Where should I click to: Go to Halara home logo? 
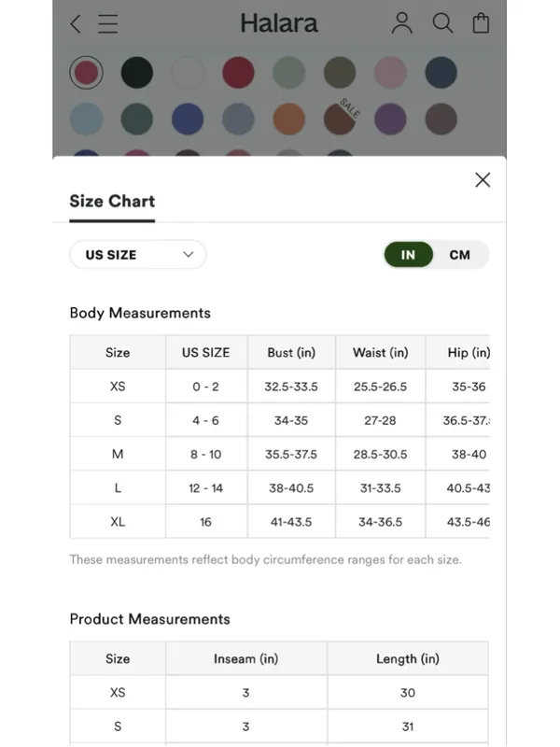pyautogui.click(x=279, y=23)
